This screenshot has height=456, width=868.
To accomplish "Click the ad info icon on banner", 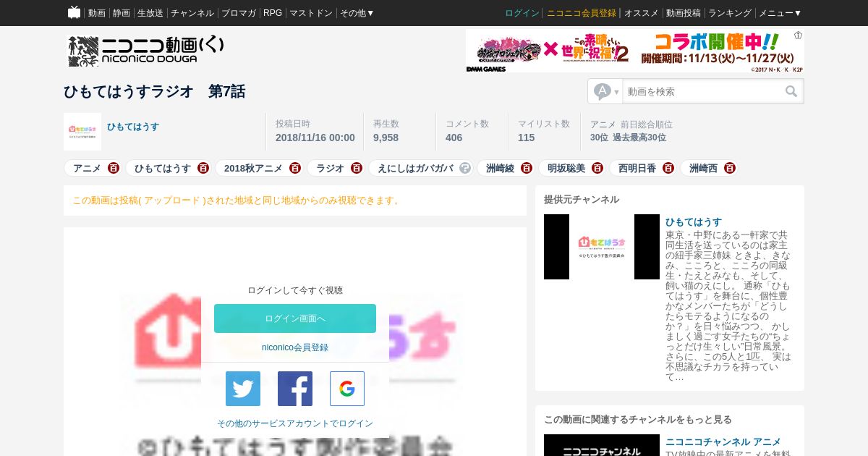I will pos(799,35).
